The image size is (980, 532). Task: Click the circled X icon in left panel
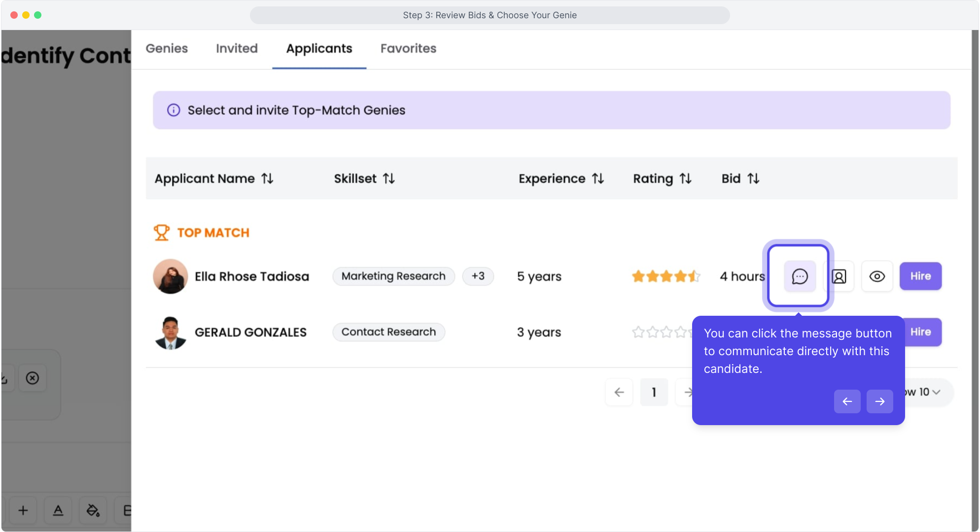coord(33,378)
